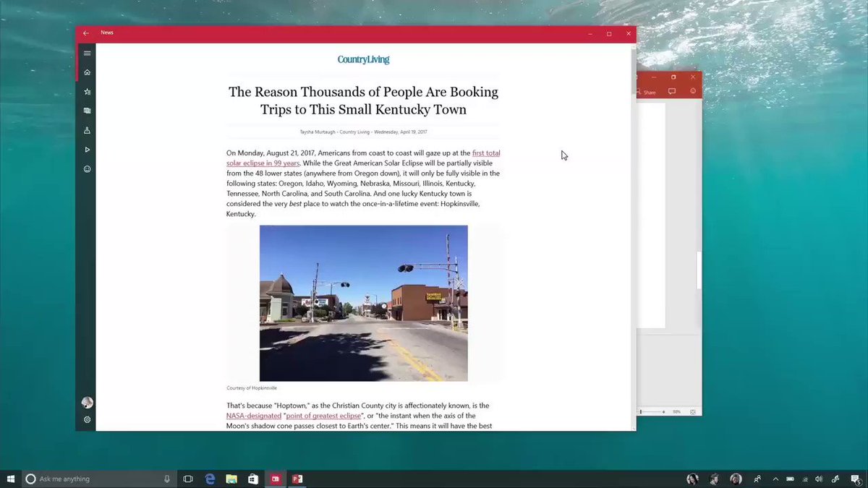Restore down the PowerPoint window
This screenshot has width=868, height=488.
click(x=673, y=77)
